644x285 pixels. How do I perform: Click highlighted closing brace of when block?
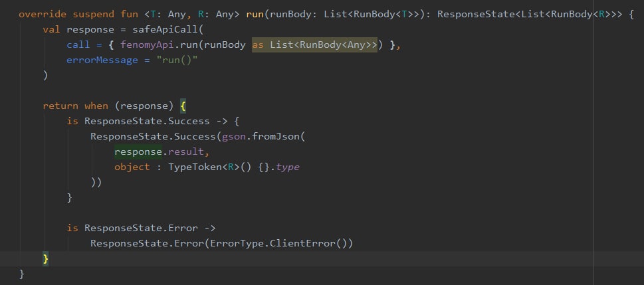coord(46,258)
